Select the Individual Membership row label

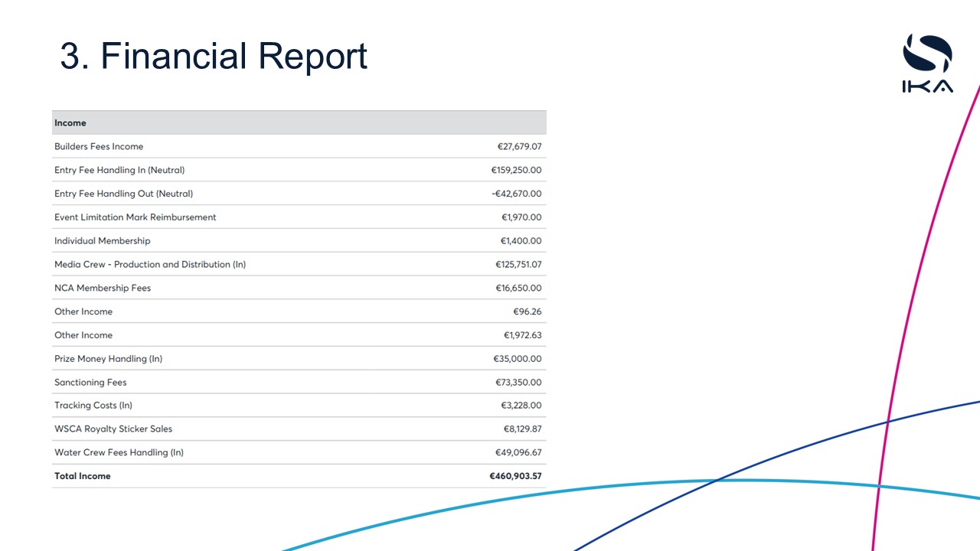coord(102,241)
